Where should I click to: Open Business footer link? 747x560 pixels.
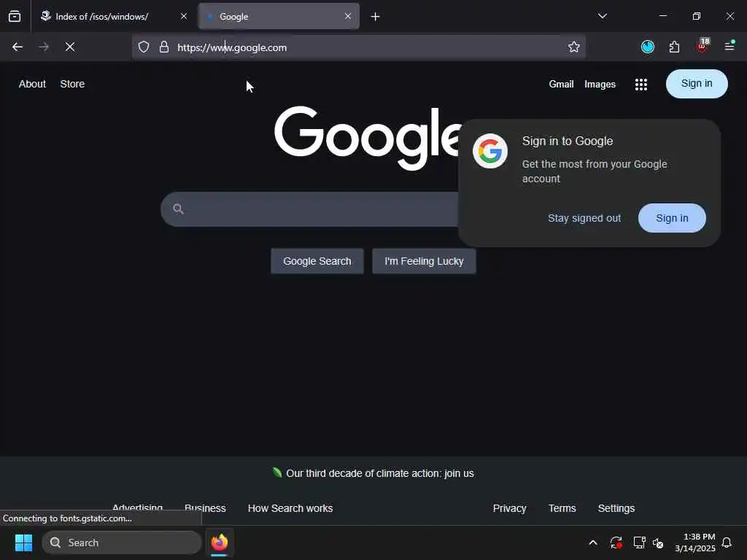tap(205, 508)
